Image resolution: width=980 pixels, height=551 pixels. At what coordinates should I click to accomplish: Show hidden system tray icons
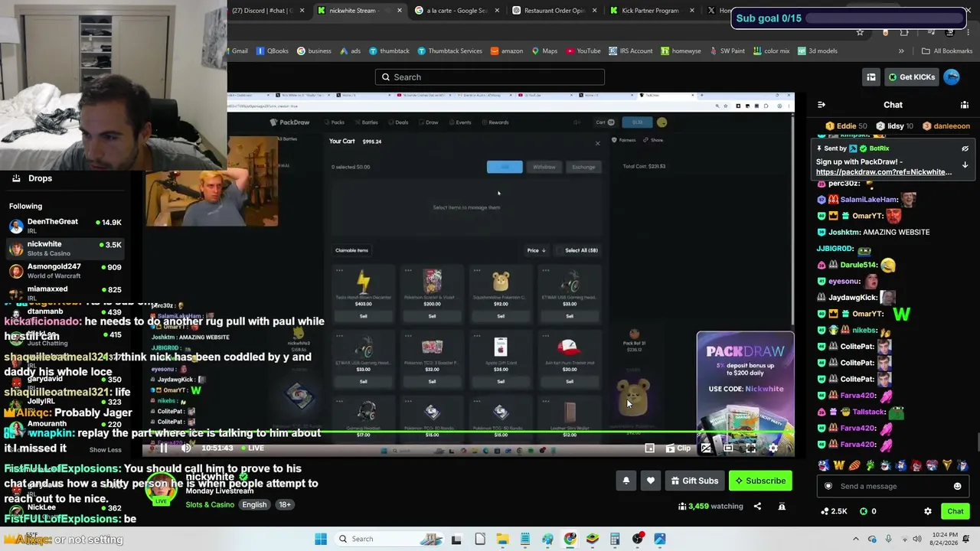(856, 539)
